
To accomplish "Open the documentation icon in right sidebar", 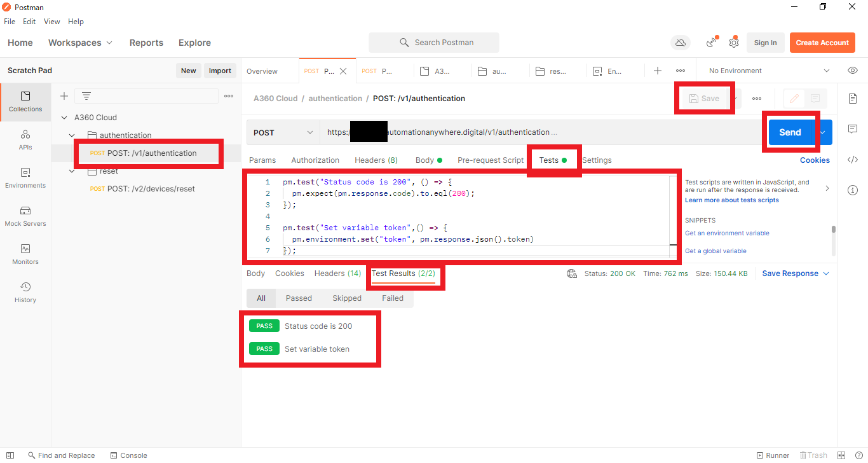I will point(853,99).
